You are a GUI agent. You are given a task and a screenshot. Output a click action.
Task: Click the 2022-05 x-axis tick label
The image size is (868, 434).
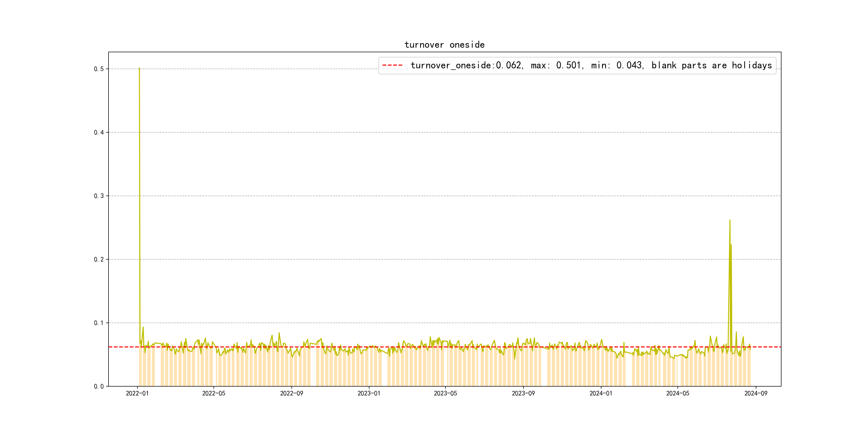pyautogui.click(x=214, y=394)
